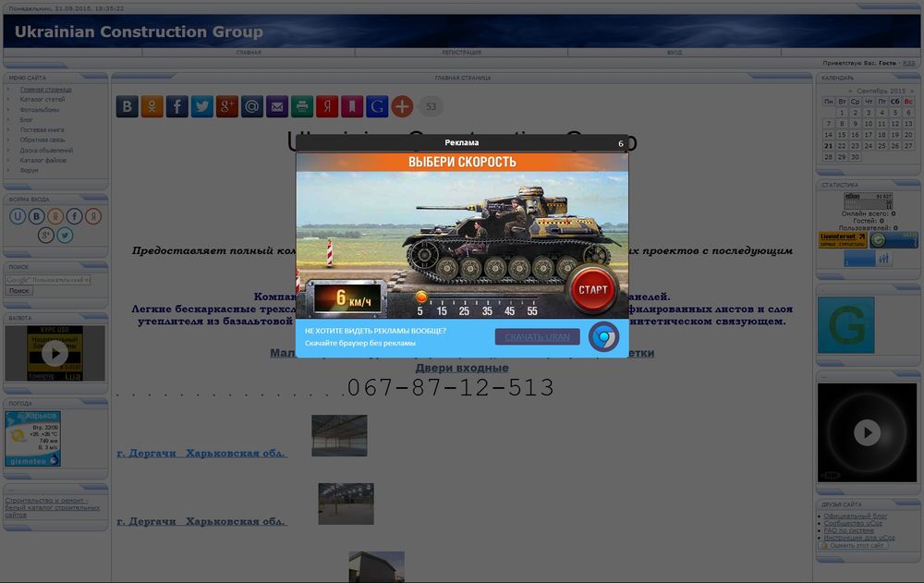924x583 pixels.
Task: Open Сообщество uCoz friends link
Action: click(853, 523)
